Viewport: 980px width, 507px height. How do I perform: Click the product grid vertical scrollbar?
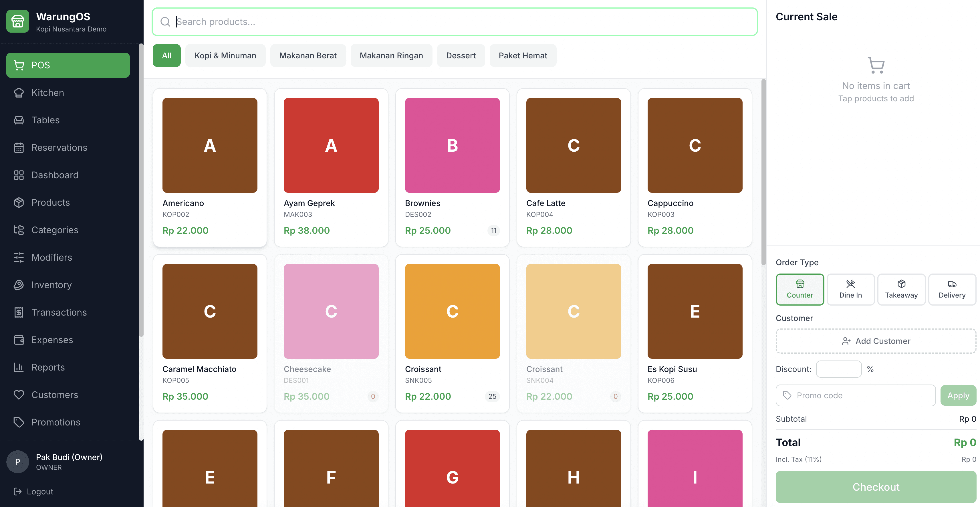pos(763,171)
